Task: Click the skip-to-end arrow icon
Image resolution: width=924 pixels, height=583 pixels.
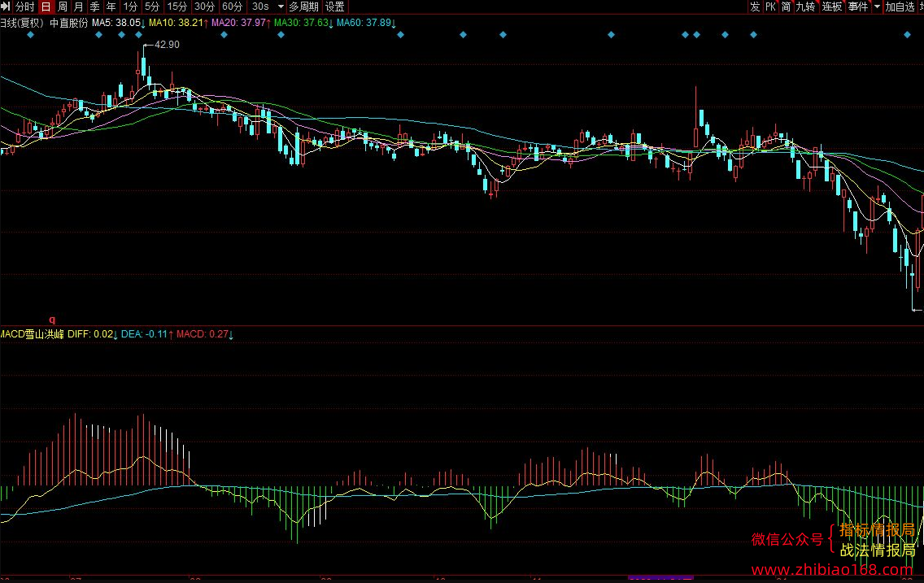Action: click(x=6, y=7)
